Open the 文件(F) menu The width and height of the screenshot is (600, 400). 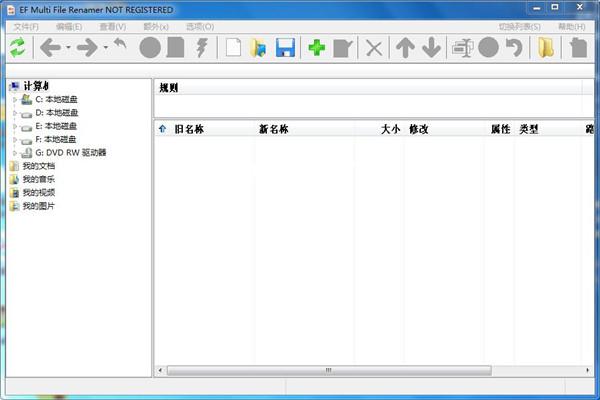[x=26, y=26]
